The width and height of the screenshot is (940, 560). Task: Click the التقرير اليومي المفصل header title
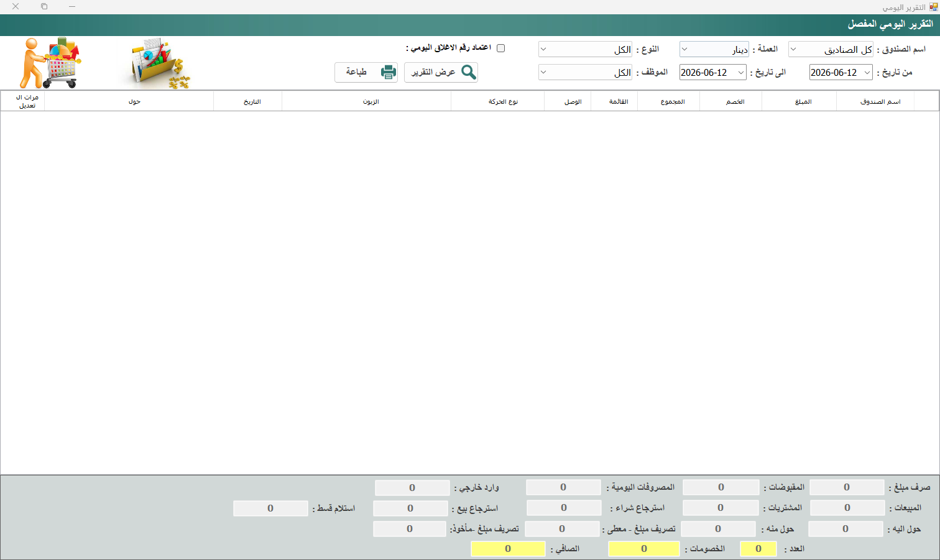click(x=890, y=24)
